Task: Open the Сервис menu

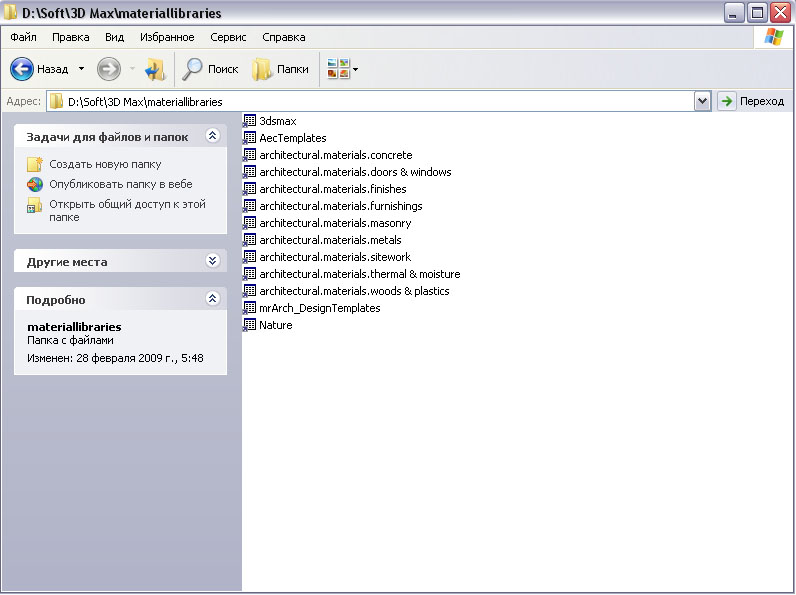Action: coord(228,37)
